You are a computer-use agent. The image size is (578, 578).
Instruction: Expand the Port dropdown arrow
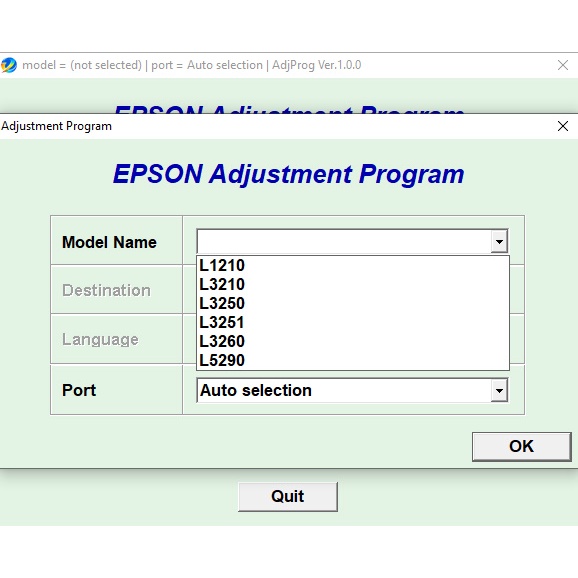[x=499, y=390]
